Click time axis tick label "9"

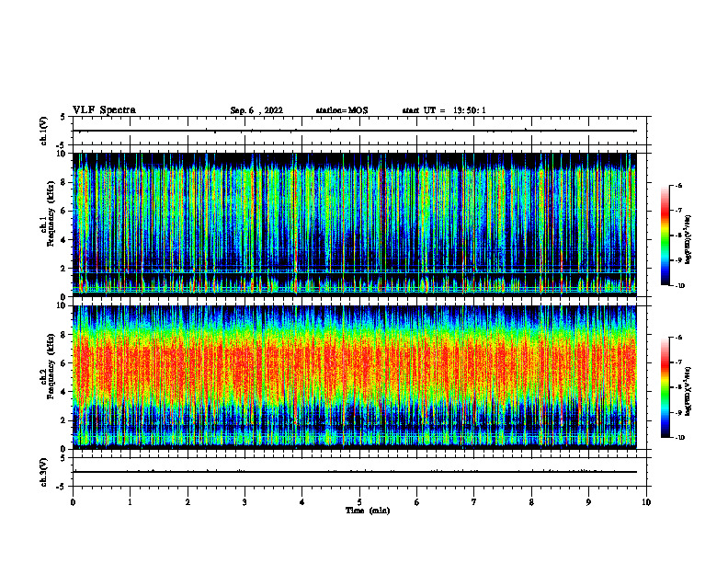pyautogui.click(x=588, y=502)
